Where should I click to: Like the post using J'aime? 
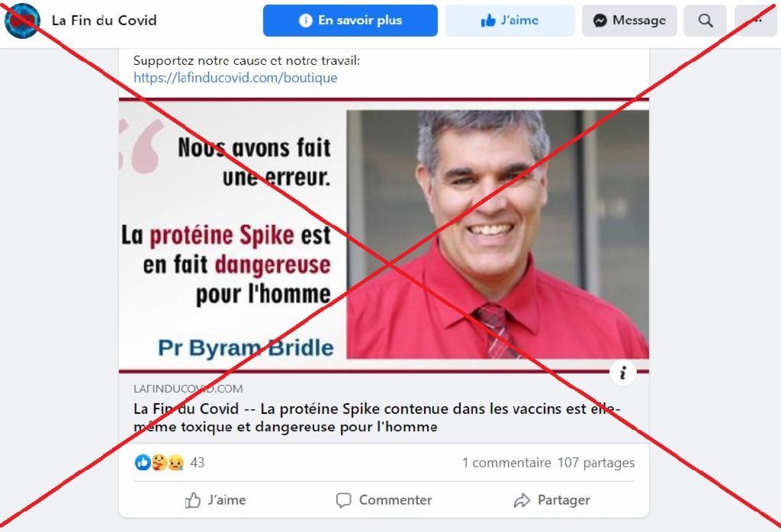click(x=215, y=500)
